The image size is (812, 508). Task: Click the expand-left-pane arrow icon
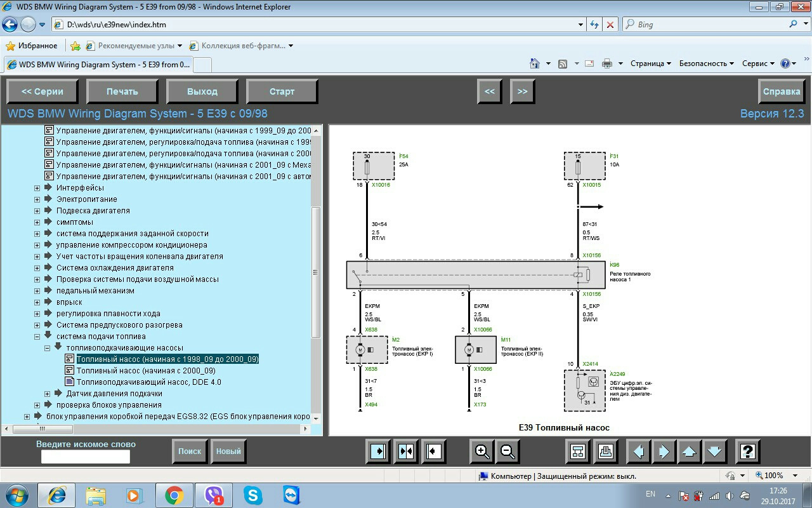pos(377,451)
